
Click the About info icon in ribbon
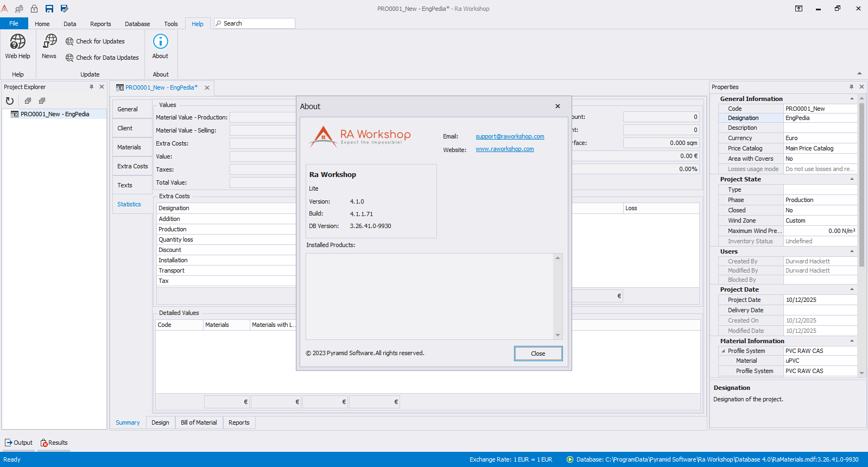(x=160, y=42)
